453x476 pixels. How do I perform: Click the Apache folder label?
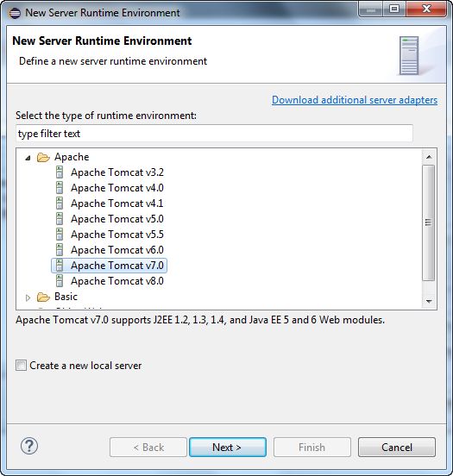pos(72,157)
